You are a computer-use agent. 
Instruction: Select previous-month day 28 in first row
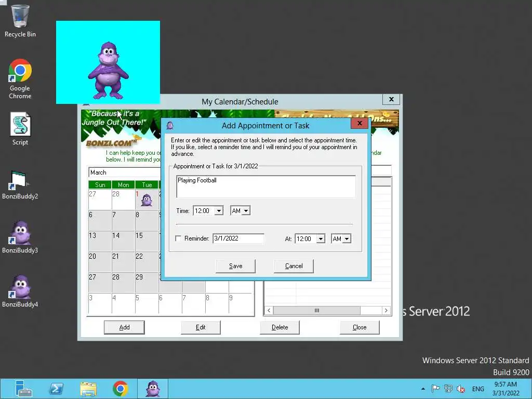tap(123, 199)
